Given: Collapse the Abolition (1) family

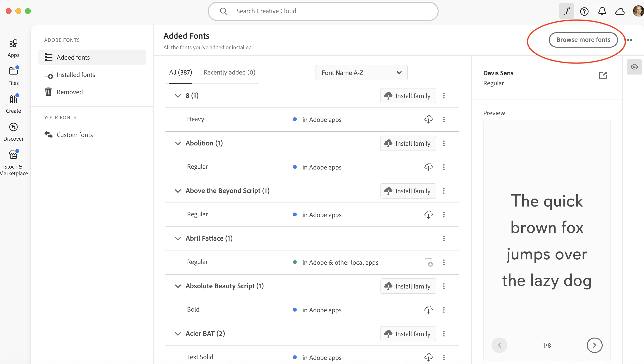Looking at the screenshot, I should (178, 143).
